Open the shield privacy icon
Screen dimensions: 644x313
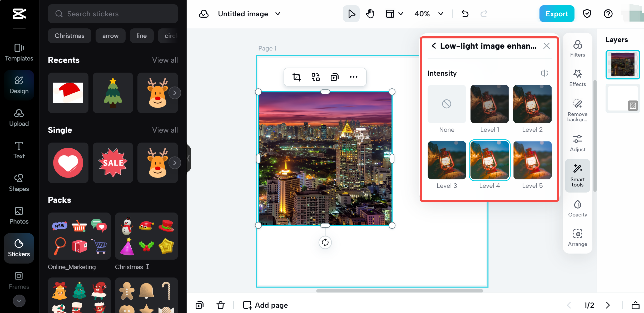click(587, 14)
